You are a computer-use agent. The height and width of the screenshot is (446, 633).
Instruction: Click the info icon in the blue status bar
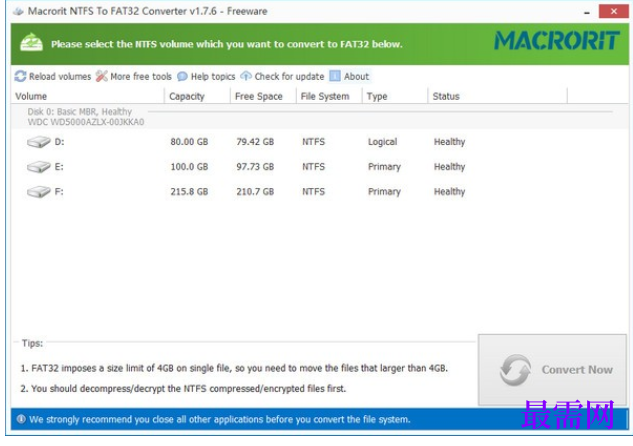(21, 419)
